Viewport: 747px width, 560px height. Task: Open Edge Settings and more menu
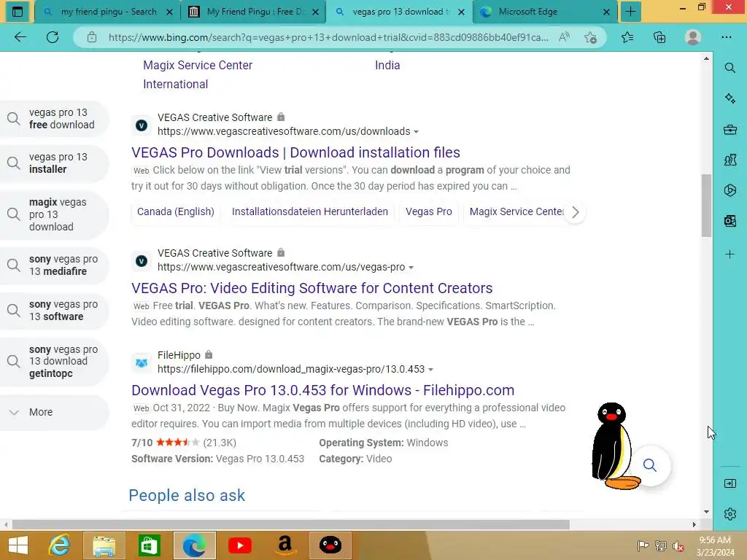coord(726,37)
